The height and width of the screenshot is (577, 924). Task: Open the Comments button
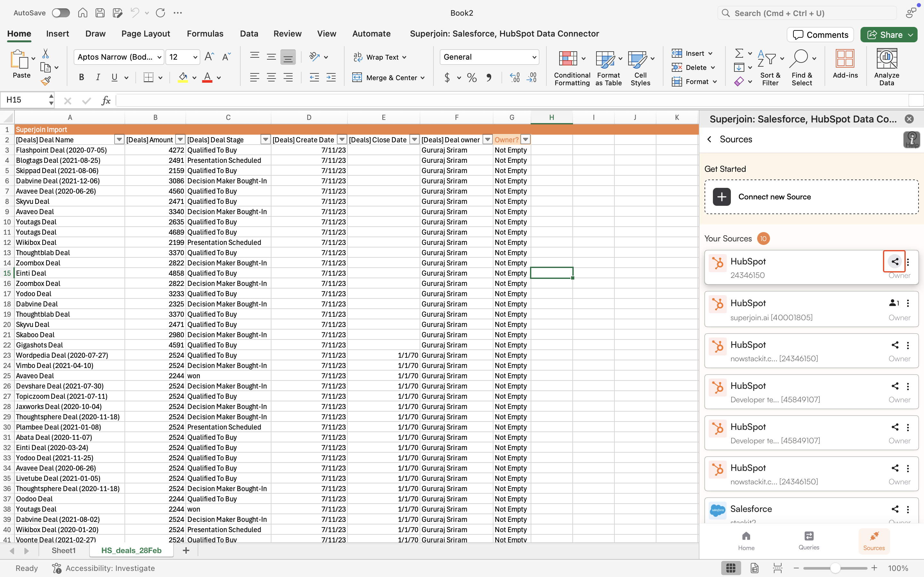click(820, 35)
